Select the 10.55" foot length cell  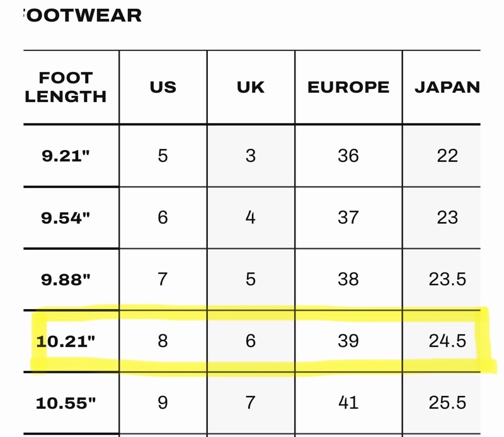66,403
